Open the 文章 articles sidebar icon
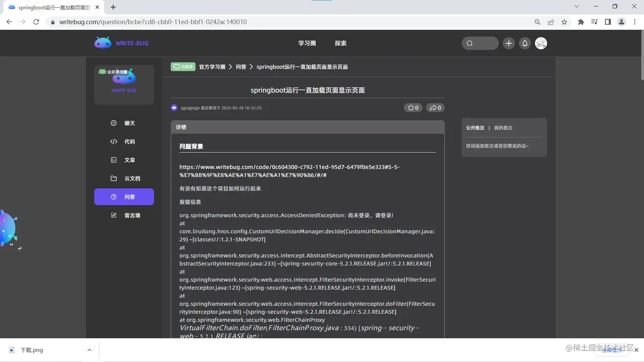 (x=113, y=160)
